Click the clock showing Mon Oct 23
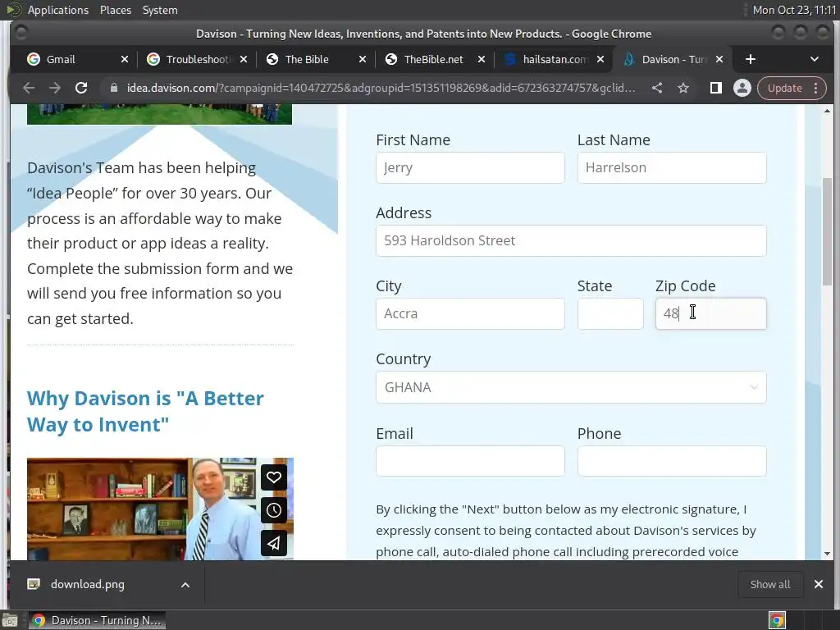 pos(794,10)
